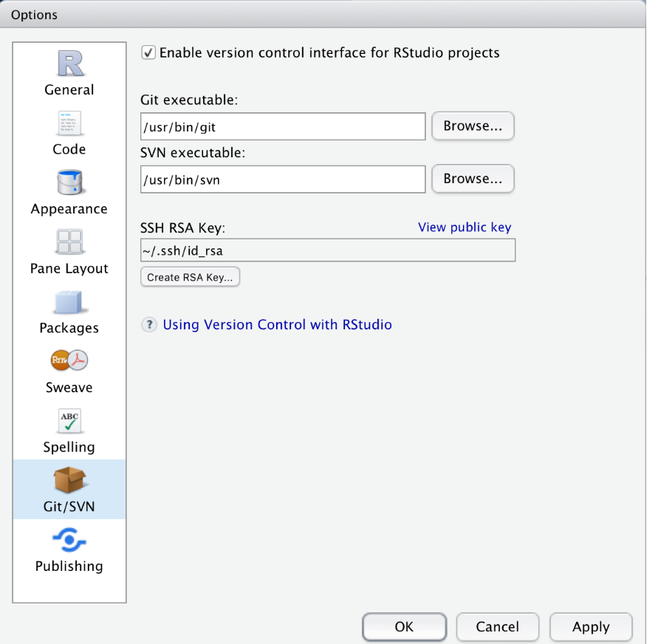647x644 pixels.
Task: Open the Publishing settings icon
Action: (69, 541)
